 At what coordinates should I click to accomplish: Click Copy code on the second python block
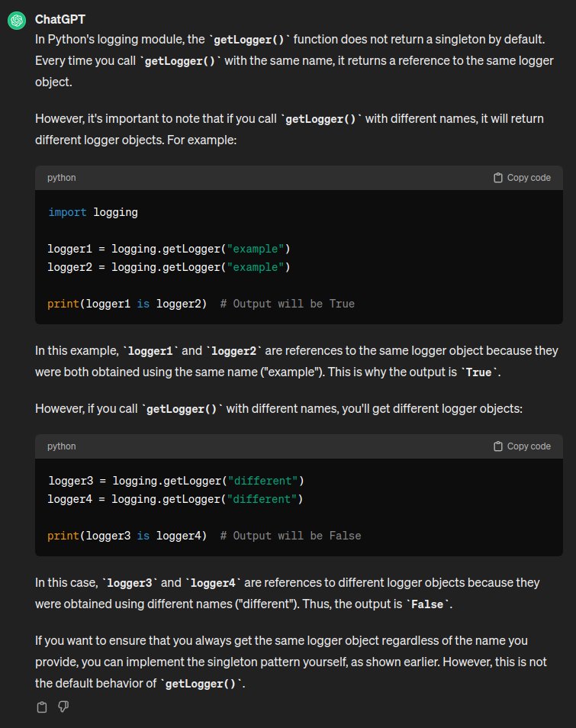(522, 446)
